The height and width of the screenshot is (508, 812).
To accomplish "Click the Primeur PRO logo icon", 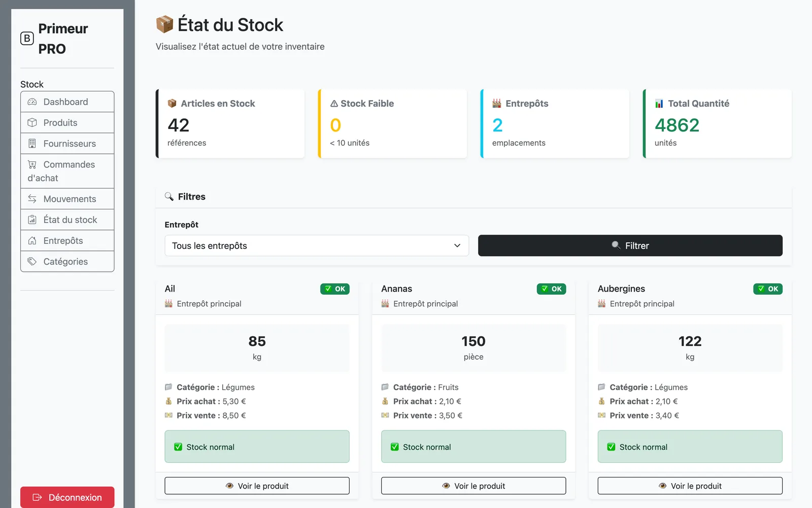I will pyautogui.click(x=27, y=39).
